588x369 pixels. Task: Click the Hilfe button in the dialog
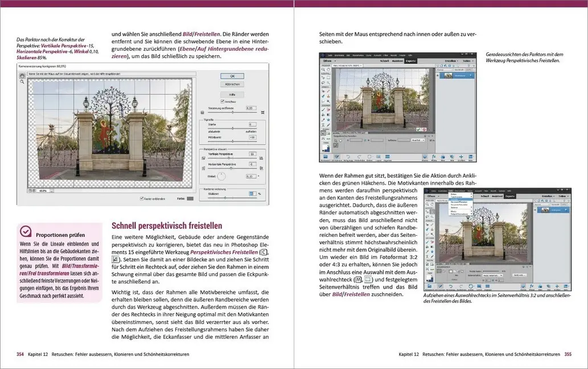coord(232,95)
